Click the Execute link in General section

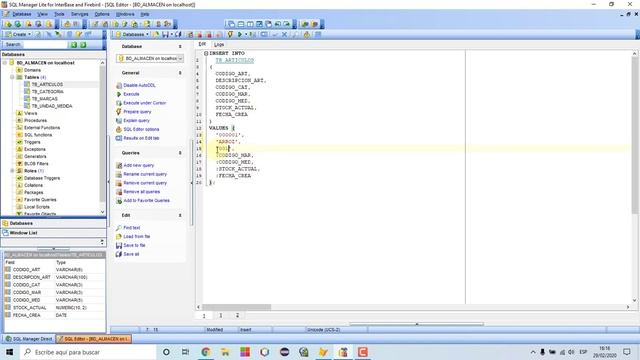tap(131, 94)
